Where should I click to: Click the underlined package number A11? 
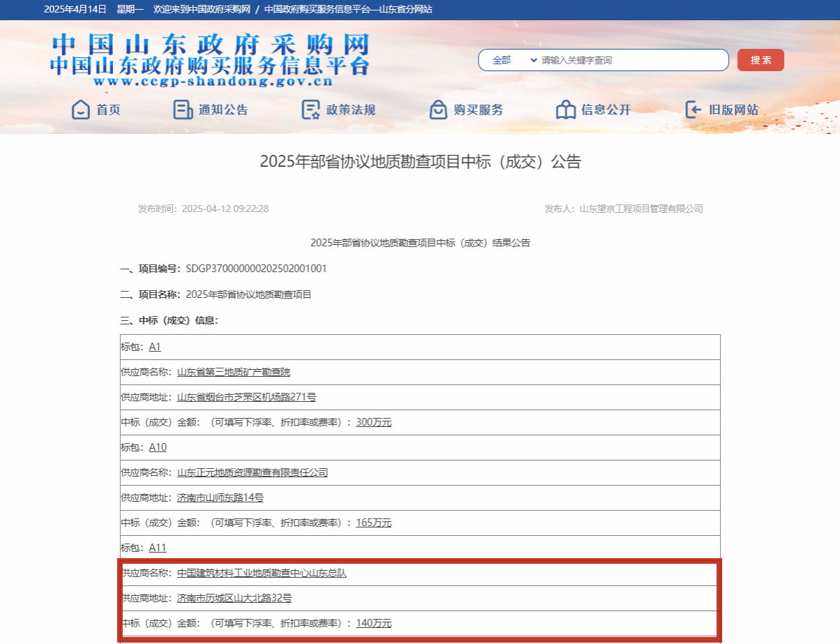coord(158,548)
